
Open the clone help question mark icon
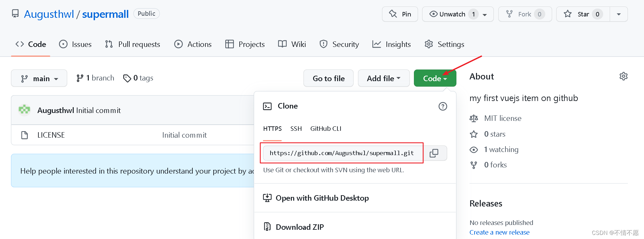[443, 106]
